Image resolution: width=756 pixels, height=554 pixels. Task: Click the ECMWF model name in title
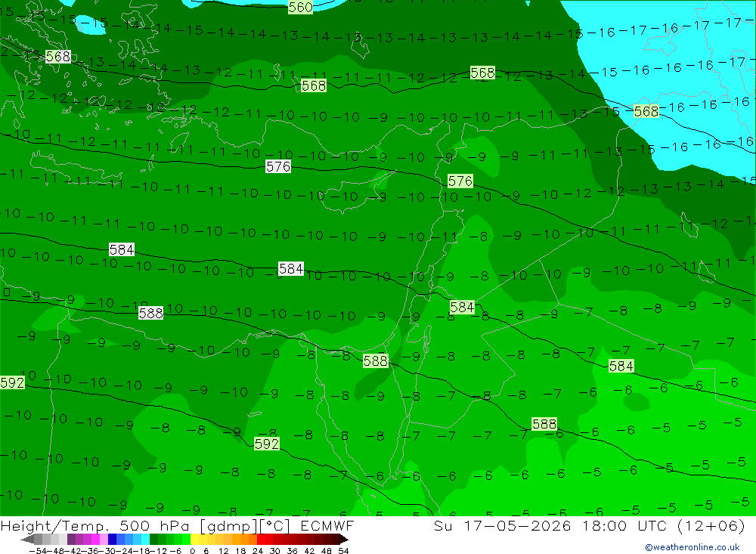[327, 525]
